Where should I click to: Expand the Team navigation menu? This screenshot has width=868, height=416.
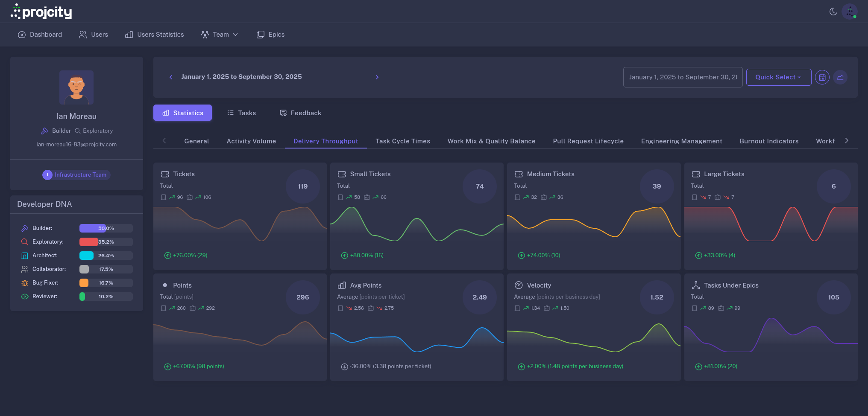point(220,35)
